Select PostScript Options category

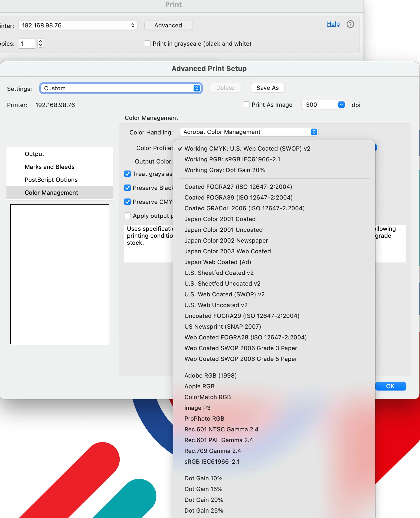pos(60,180)
